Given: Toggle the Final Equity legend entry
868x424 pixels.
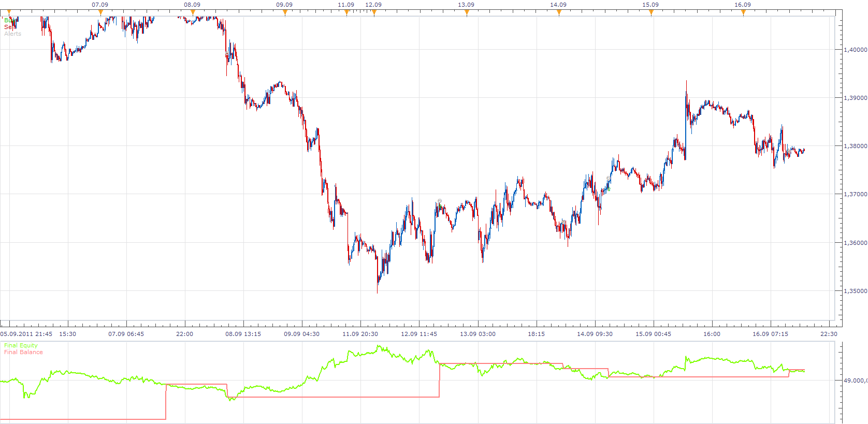Looking at the screenshot, I should pos(21,345).
